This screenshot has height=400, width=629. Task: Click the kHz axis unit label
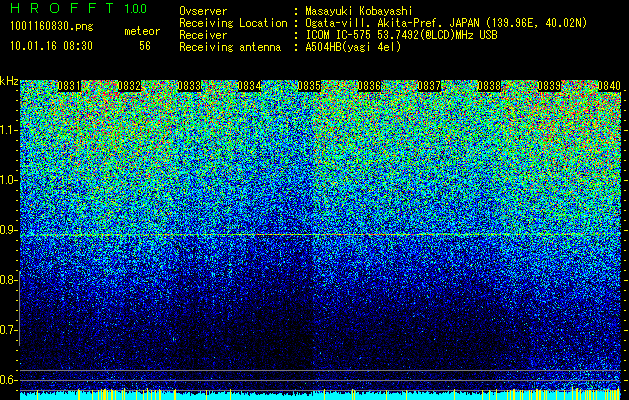click(x=9, y=81)
